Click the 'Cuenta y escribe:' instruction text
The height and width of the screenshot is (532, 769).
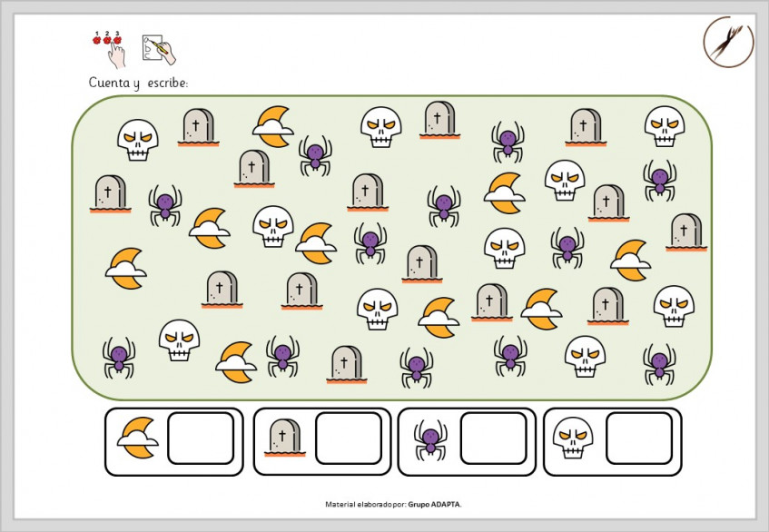pos(138,83)
